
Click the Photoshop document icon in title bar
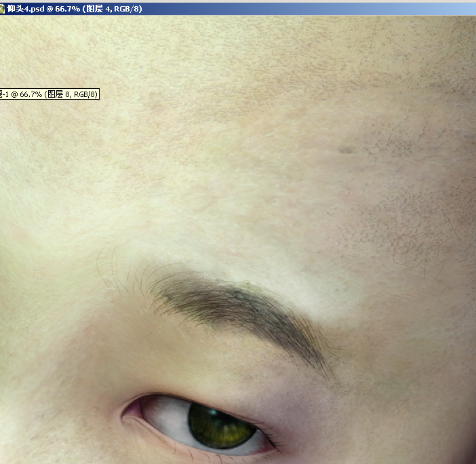click(3, 8)
